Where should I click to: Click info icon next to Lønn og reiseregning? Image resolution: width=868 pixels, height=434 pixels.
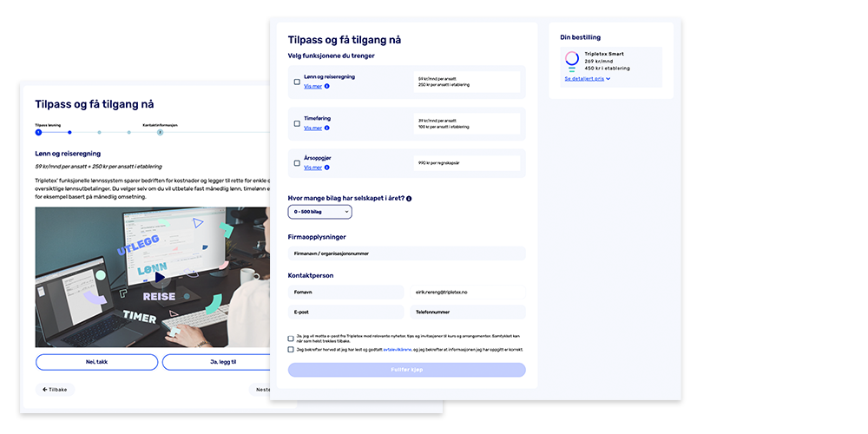(326, 86)
